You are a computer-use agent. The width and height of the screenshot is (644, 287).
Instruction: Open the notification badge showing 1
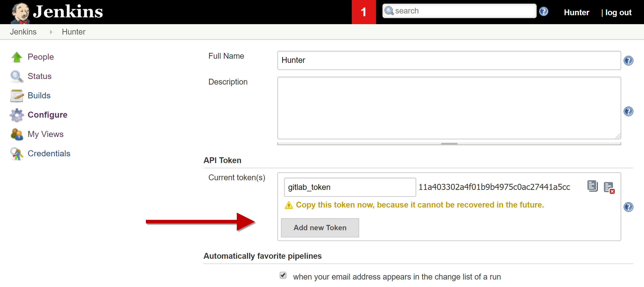[364, 11]
